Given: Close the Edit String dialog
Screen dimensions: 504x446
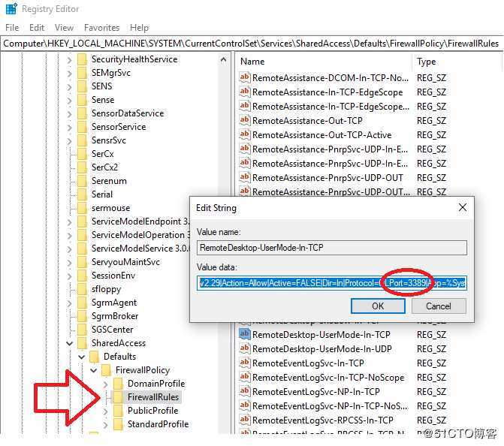Looking at the screenshot, I should tap(463, 207).
